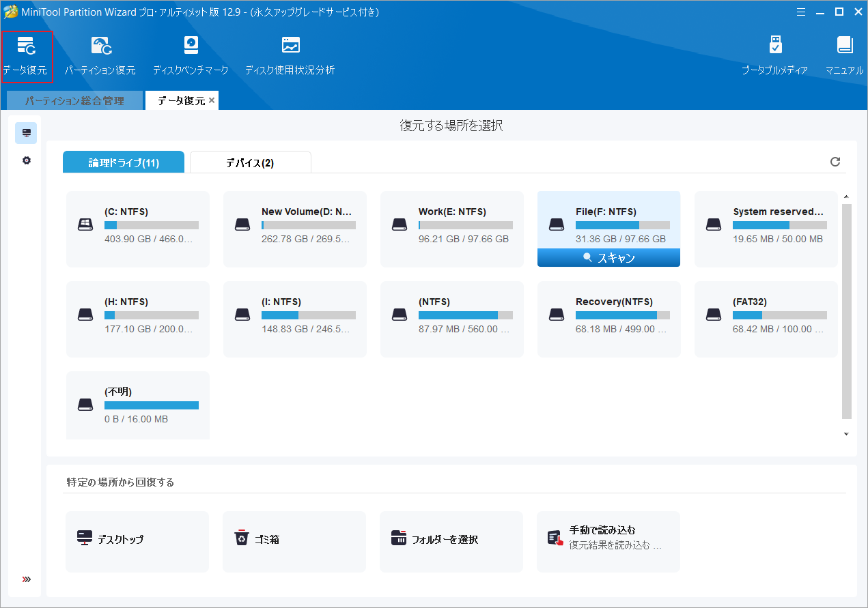Select the (H: NTFS) drive icon
The image size is (868, 608).
click(85, 314)
